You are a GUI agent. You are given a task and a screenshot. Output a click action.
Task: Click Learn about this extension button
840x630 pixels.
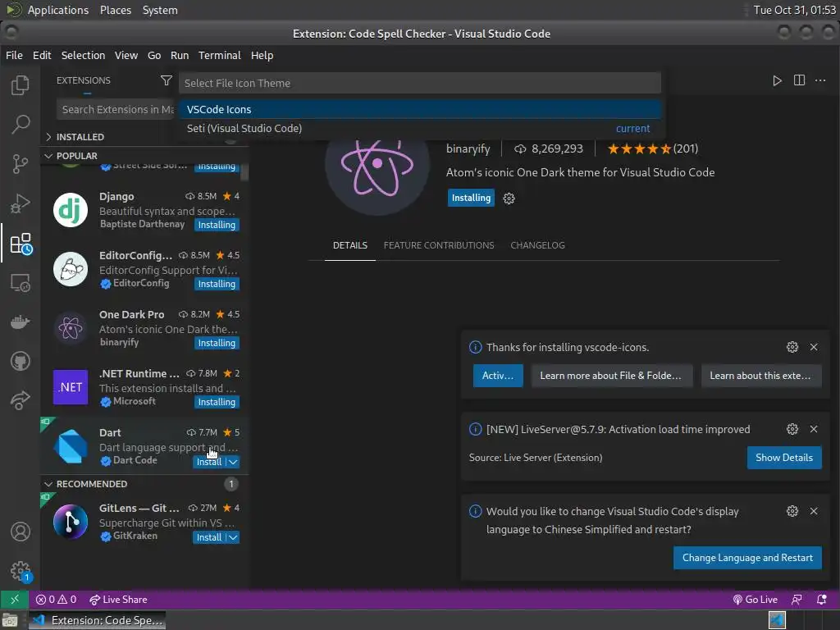pos(760,376)
